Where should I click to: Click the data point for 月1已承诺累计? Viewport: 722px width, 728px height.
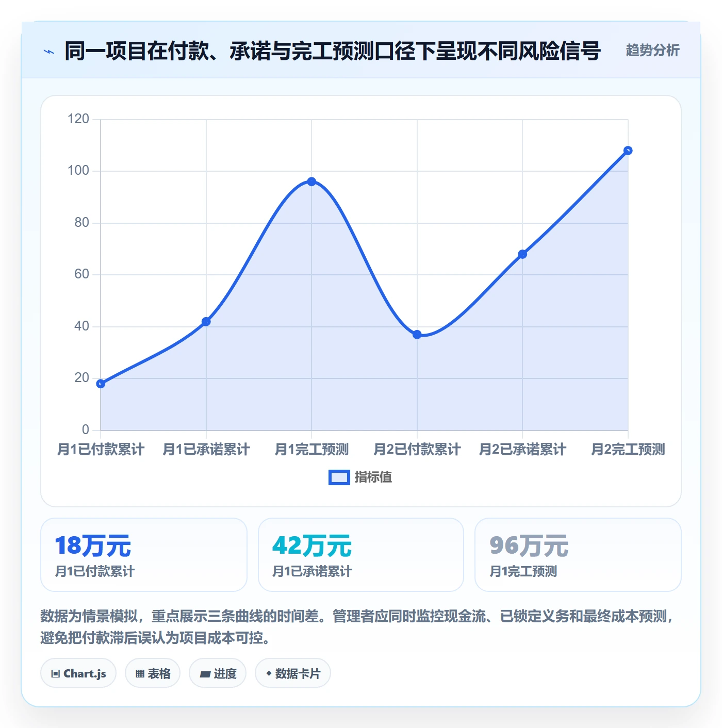click(206, 322)
